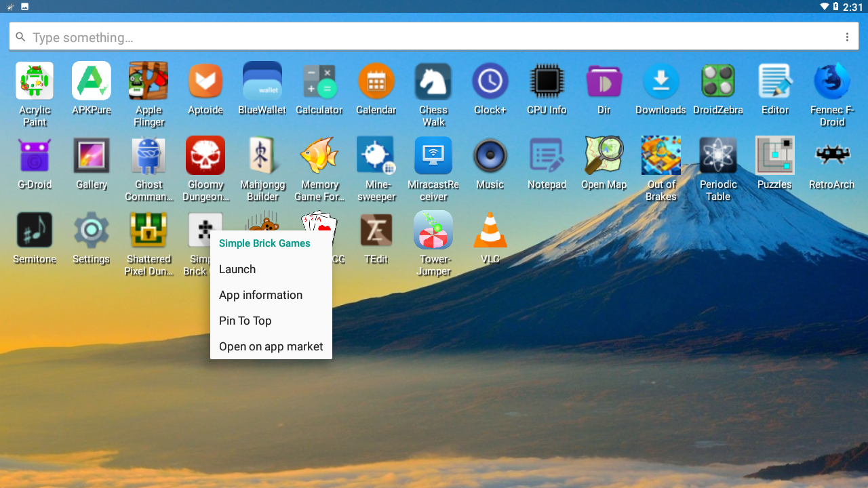
Task: Open the Open Map app
Action: pyautogui.click(x=604, y=156)
